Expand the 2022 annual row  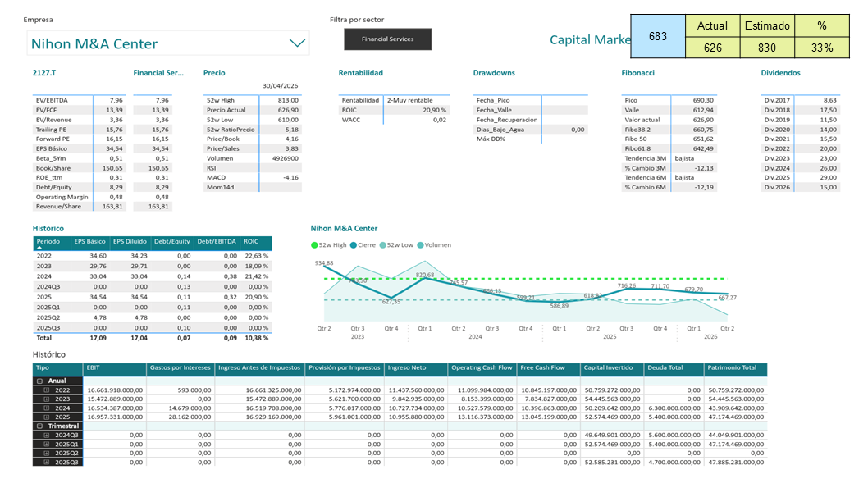coord(47,390)
